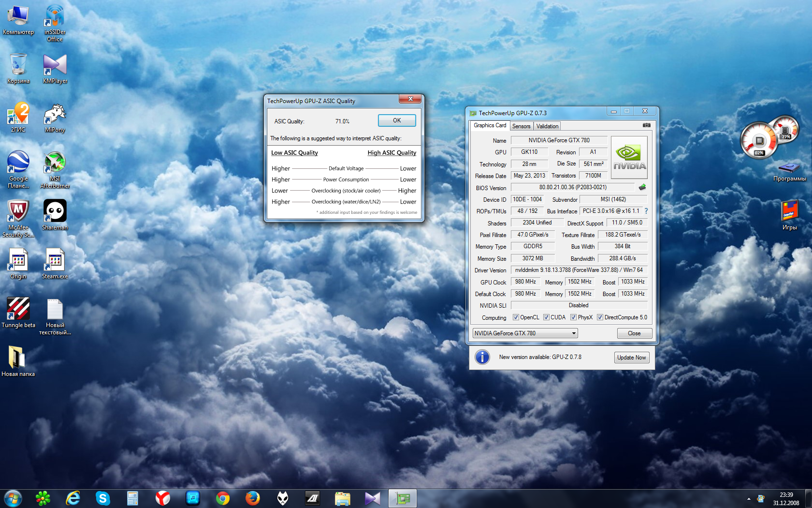Switch to the Sensors tab
This screenshot has height=508, width=812.
pyautogui.click(x=521, y=126)
